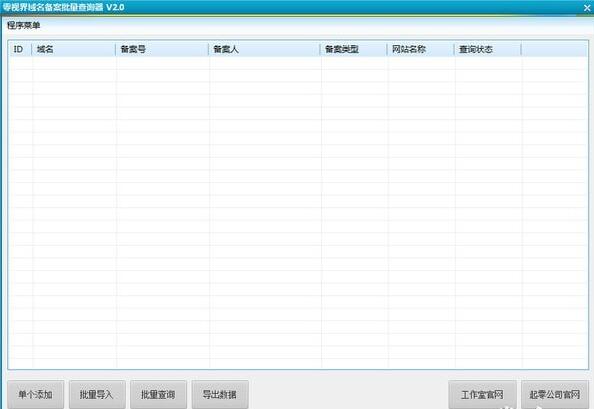This screenshot has width=594, height=409.
Task: Click the 查询状态 column header
Action: (488, 49)
